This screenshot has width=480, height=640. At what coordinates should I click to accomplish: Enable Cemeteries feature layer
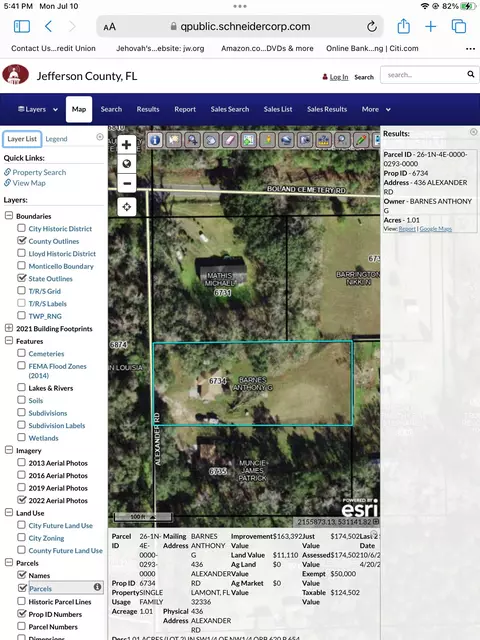pyautogui.click(x=21, y=353)
